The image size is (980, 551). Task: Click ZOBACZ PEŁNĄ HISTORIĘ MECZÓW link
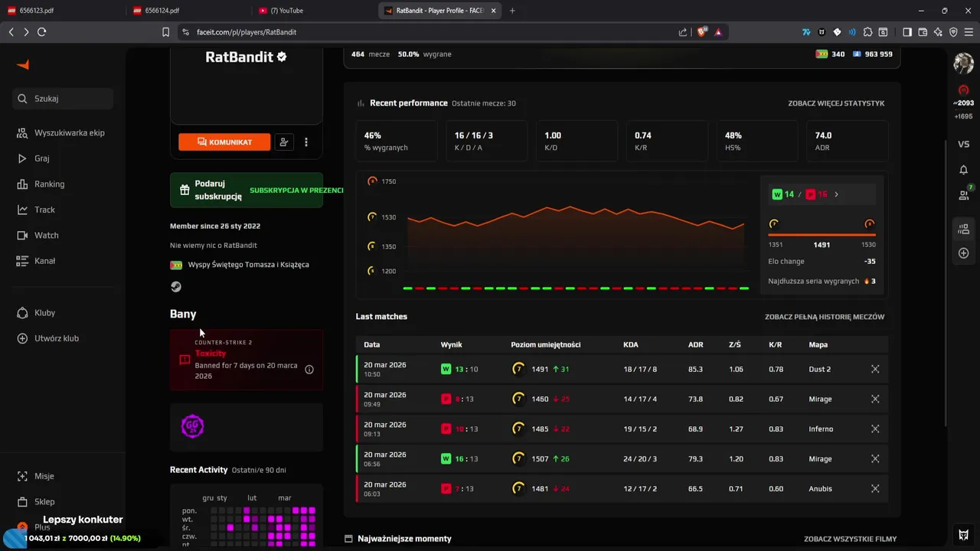point(825,317)
